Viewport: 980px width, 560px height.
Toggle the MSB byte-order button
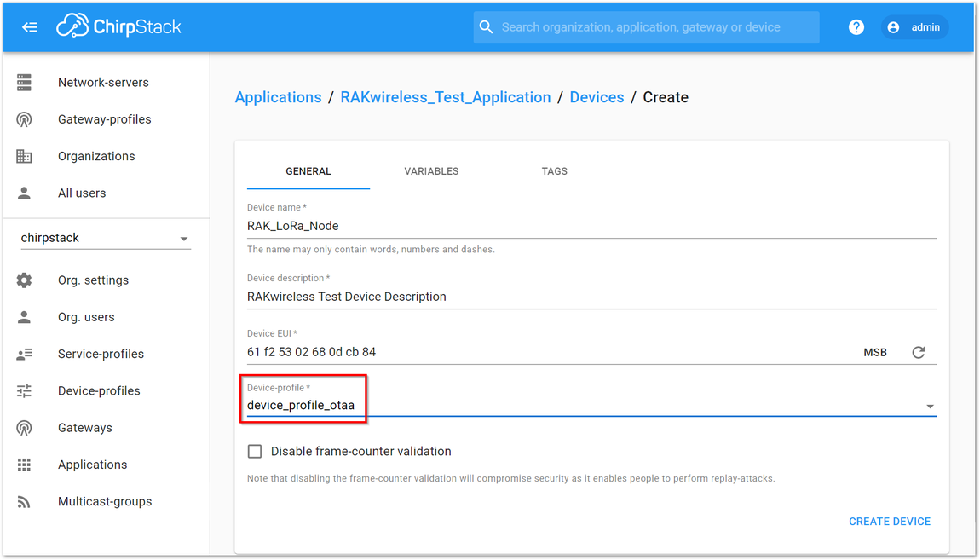coord(875,353)
